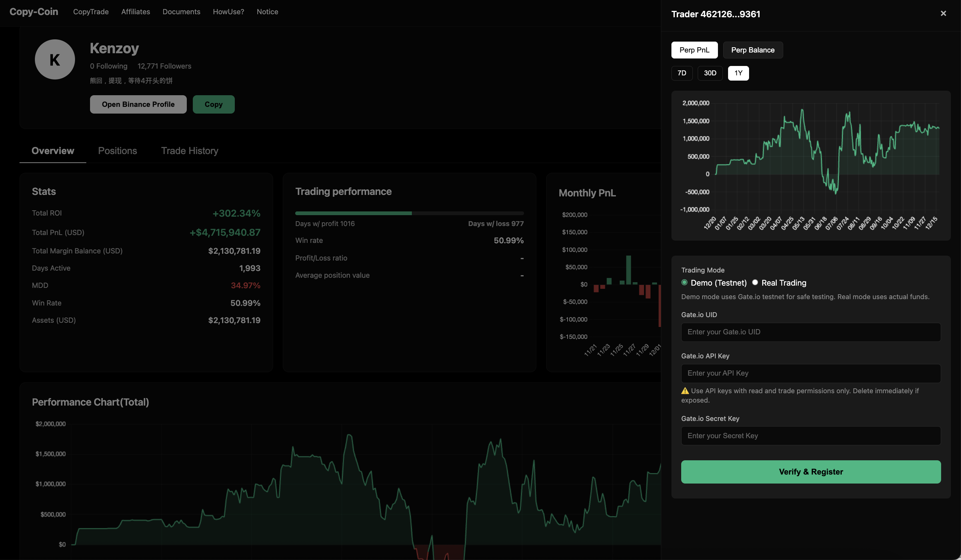The image size is (961, 560).
Task: Click the Open Binance Profile button
Action: click(138, 104)
